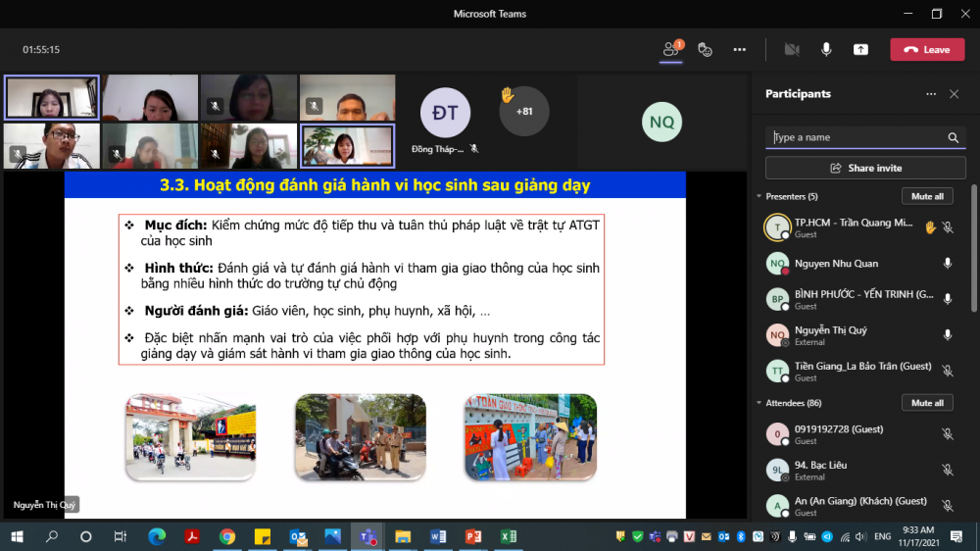The image size is (980, 551).
Task: Open Participants panel more options
Action: 931,94
